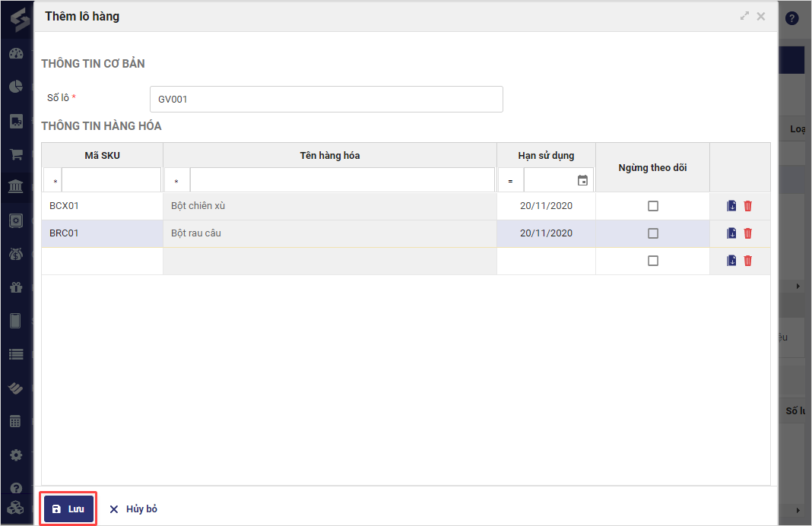Open the pie chart reports icon in sidebar
Screen dimensions: 812x526
click(16, 87)
